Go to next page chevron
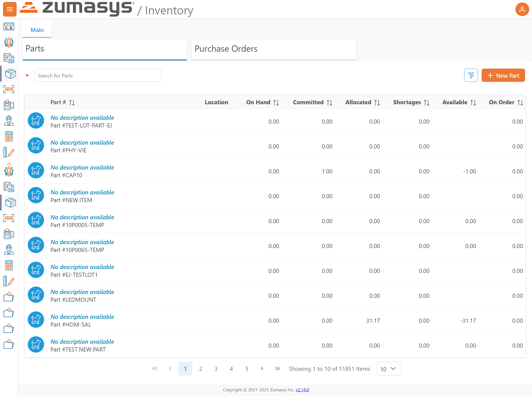 [262, 369]
